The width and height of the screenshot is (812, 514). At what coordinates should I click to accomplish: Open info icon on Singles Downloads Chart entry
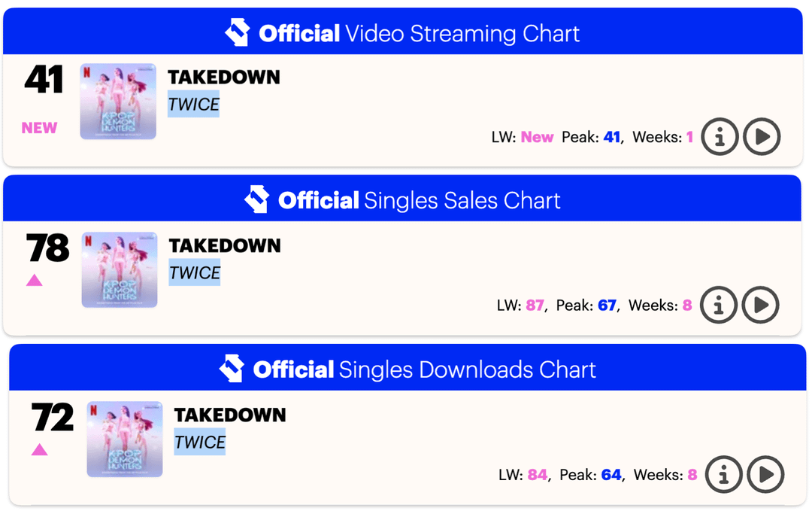click(724, 474)
